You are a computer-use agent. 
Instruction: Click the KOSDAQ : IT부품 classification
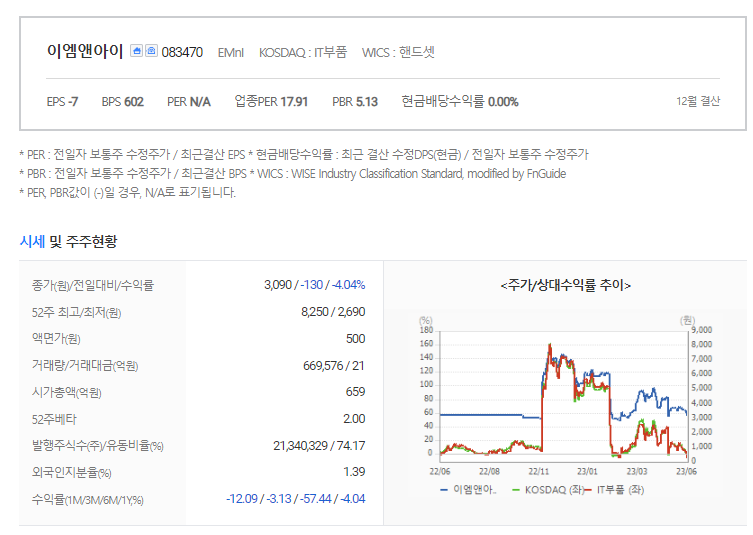click(303, 52)
